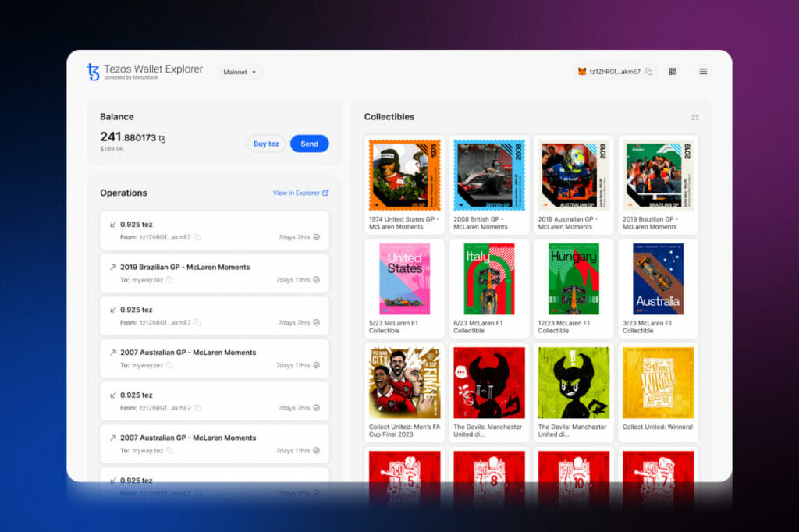Follow the View in Explorer link
Screen dimensions: 799x532
[x=296, y=193]
